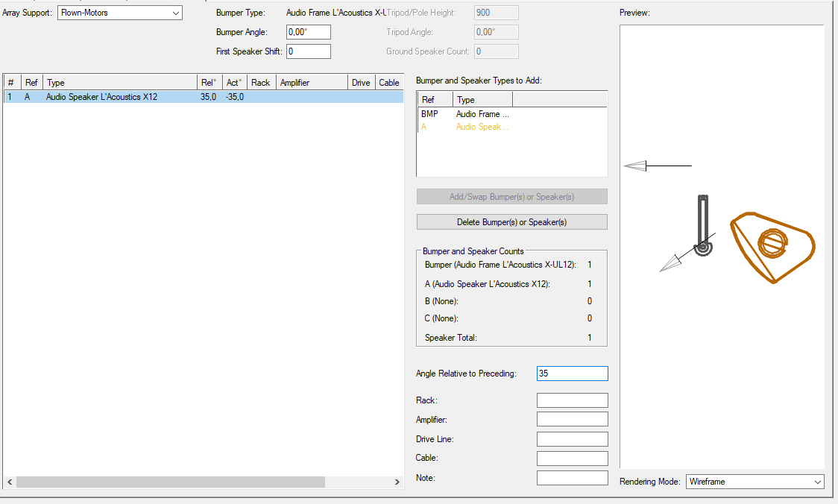Click the Rack input field

(572, 400)
